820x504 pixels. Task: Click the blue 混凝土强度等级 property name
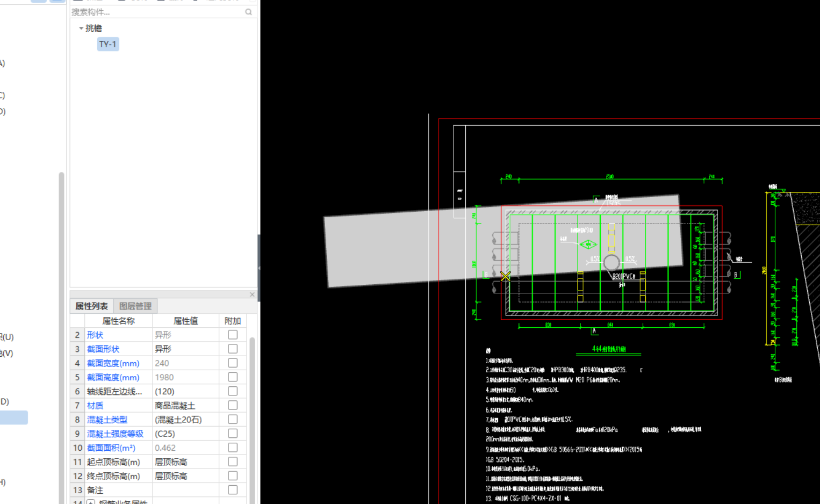coord(115,434)
